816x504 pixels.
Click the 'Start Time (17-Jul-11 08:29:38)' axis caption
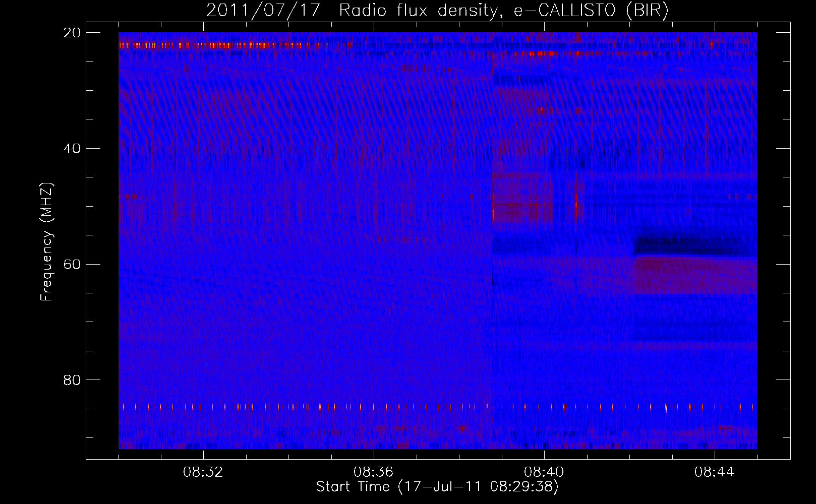pyautogui.click(x=437, y=487)
